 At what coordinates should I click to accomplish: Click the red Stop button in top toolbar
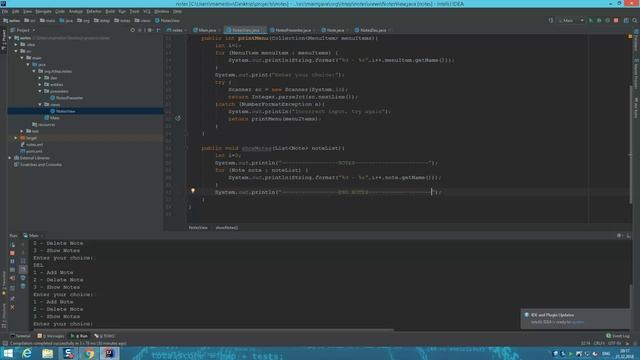coord(616,20)
